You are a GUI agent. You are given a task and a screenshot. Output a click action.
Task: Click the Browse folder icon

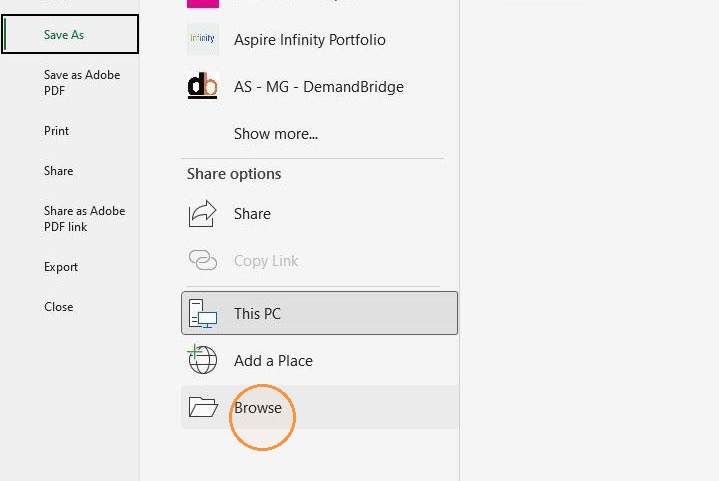click(x=203, y=407)
